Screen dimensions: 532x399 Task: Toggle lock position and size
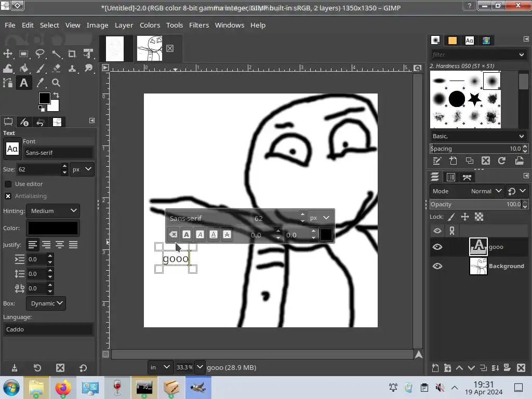465,217
